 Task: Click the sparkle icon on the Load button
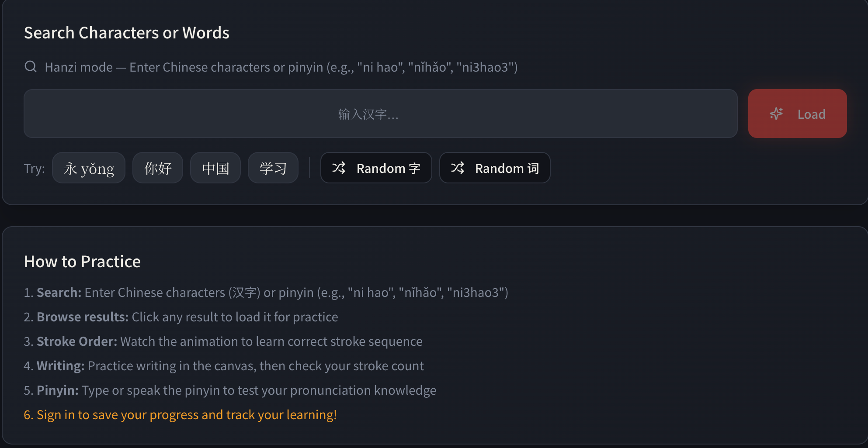coord(775,114)
